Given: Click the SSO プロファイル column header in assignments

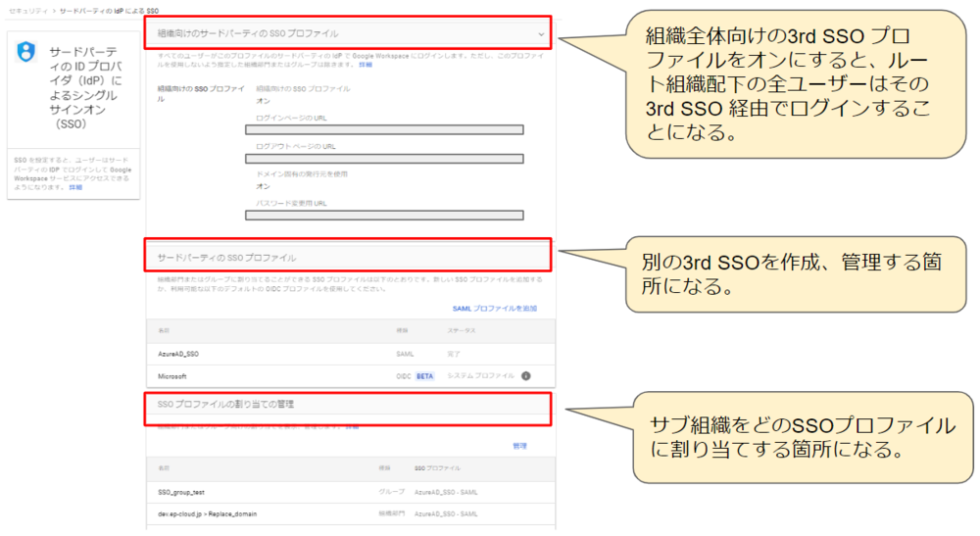Looking at the screenshot, I should (437, 468).
